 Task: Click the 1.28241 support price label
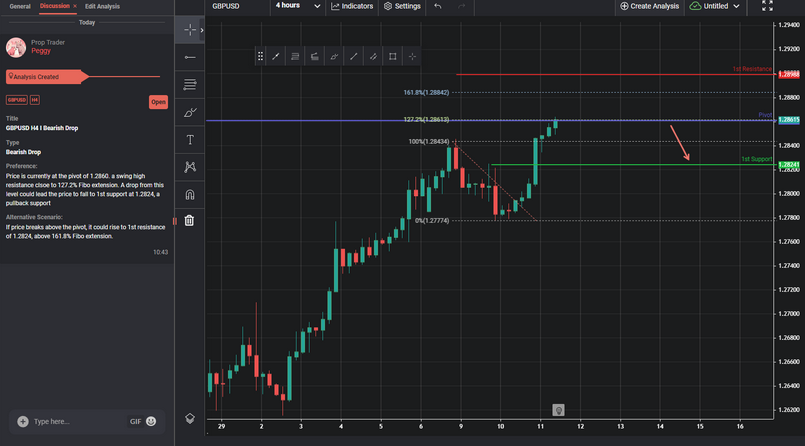coord(789,165)
